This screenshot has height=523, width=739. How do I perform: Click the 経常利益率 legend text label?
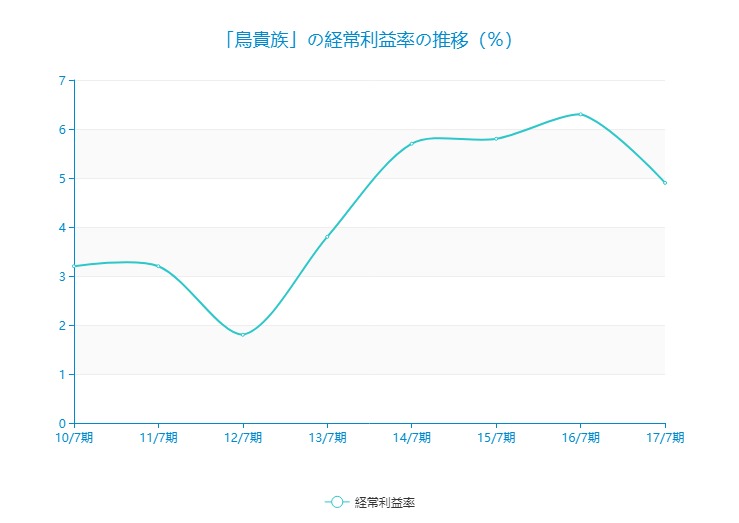tap(384, 502)
